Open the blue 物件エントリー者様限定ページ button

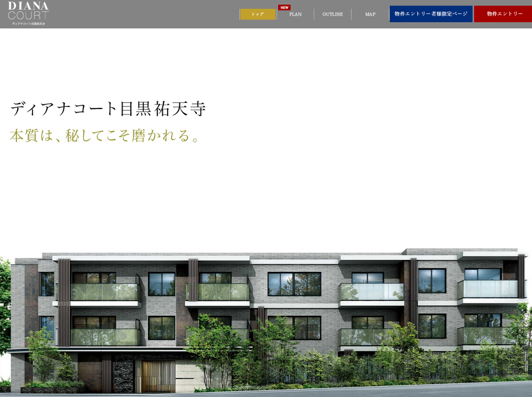coord(431,14)
